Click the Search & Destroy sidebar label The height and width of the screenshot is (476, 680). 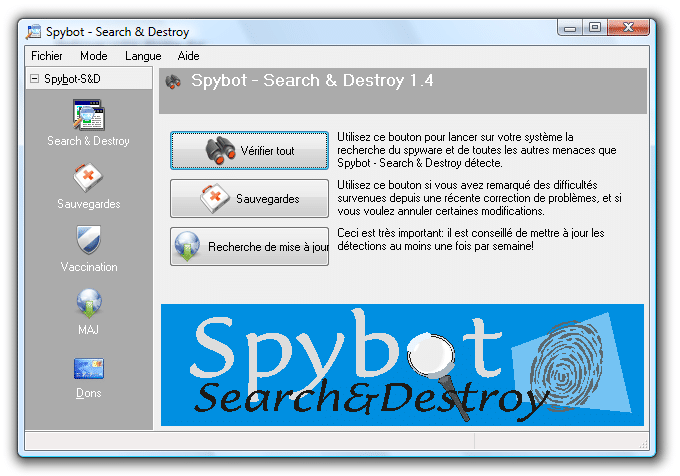click(x=88, y=141)
